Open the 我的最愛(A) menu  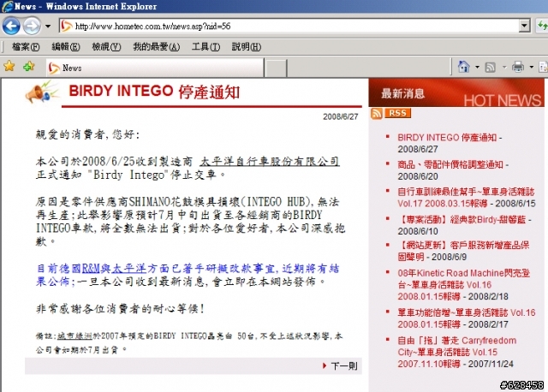[156, 47]
